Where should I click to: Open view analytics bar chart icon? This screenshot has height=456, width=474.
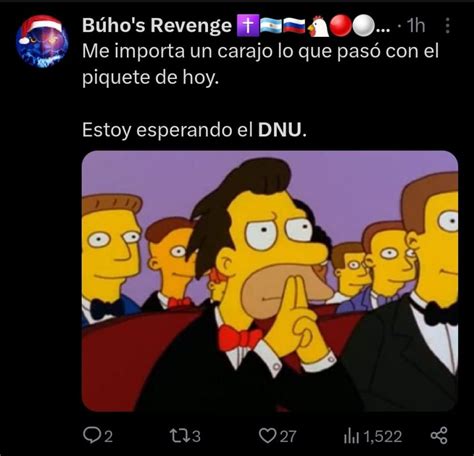tap(352, 436)
